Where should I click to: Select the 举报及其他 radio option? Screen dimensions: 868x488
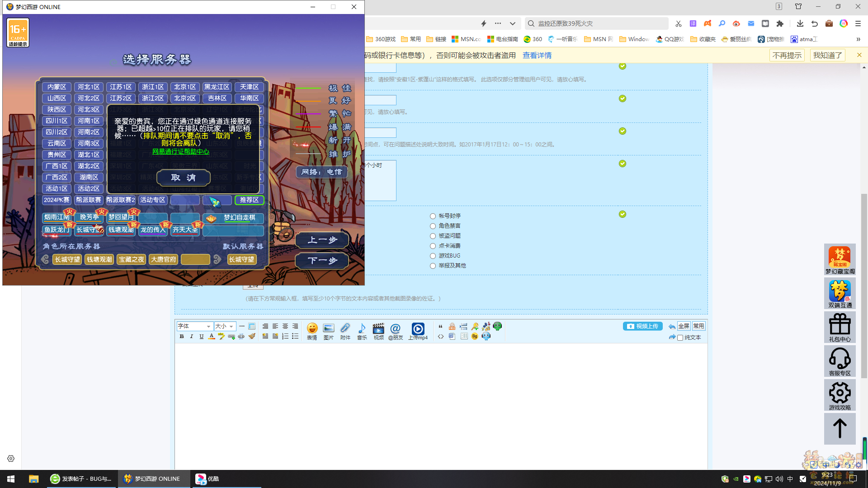coord(433,266)
